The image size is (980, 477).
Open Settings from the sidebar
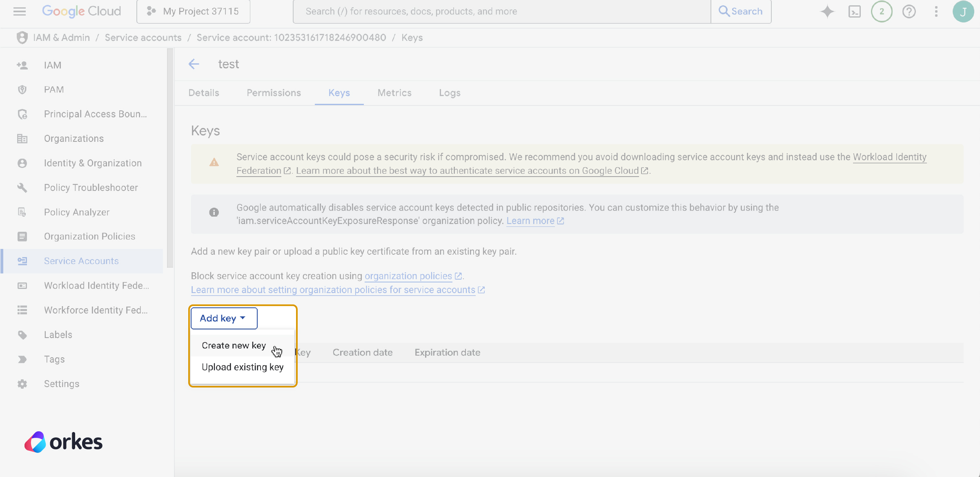point(62,383)
